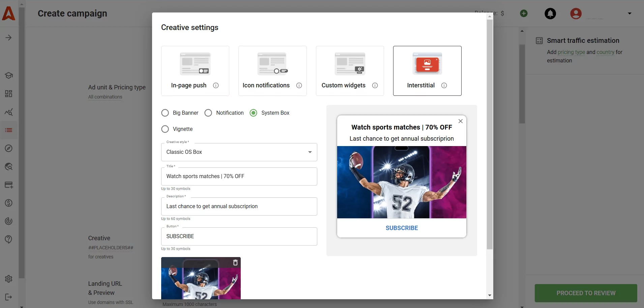Choose the Vignette radio option
This screenshot has width=644, height=308.
click(165, 129)
